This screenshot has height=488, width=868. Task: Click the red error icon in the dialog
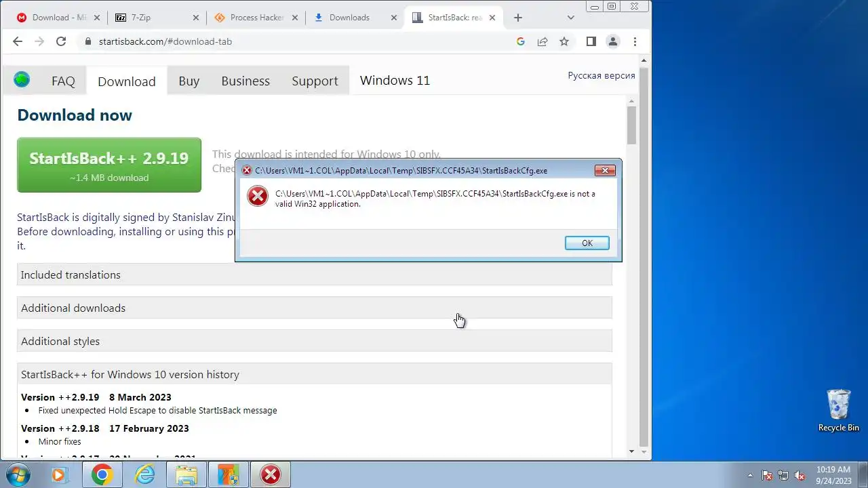[x=258, y=196]
